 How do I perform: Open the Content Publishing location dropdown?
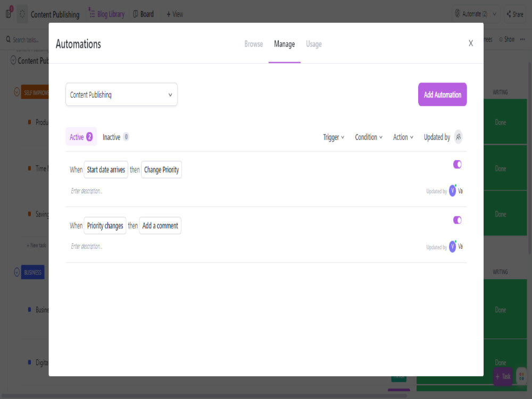point(121,94)
